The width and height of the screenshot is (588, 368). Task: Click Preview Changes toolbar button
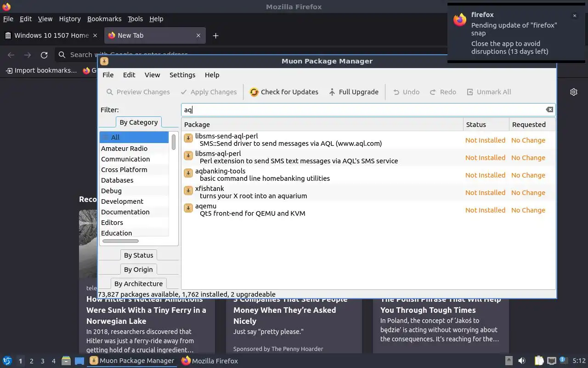(x=138, y=92)
